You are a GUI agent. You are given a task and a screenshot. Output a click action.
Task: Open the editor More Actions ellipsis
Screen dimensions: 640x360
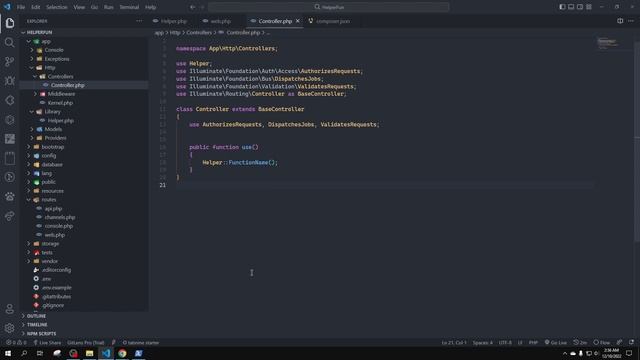pyautogui.click(x=631, y=21)
